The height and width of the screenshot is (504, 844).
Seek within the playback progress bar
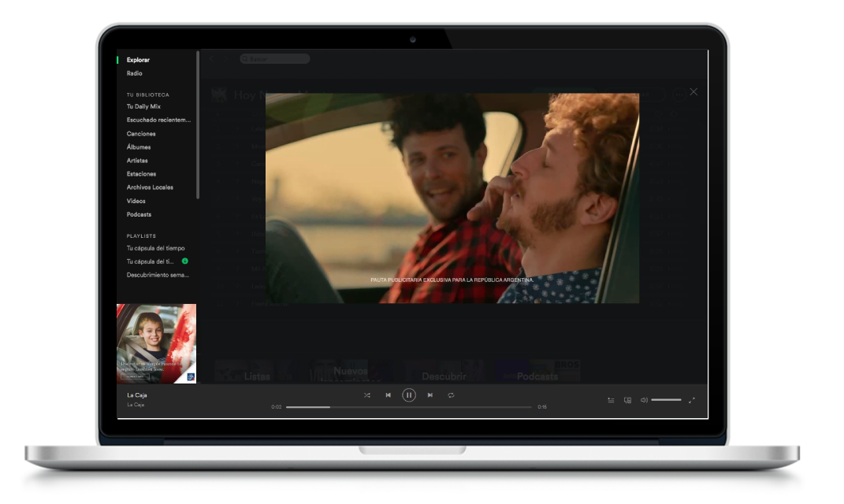pyautogui.click(x=409, y=407)
